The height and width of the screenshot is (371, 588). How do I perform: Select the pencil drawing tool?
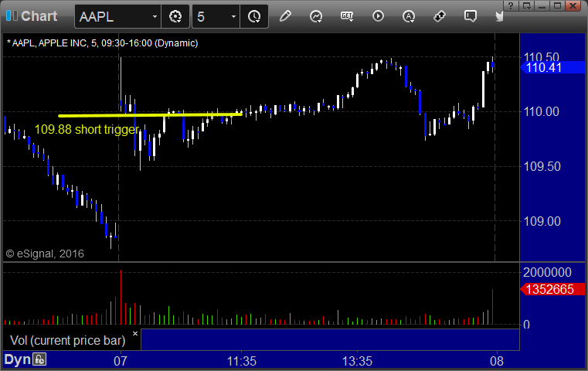(x=285, y=16)
